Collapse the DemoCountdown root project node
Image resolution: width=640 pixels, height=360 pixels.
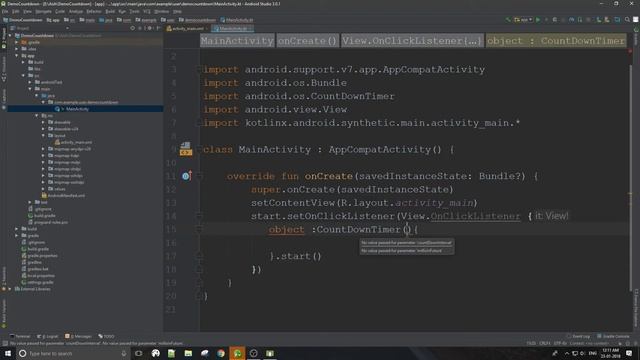(10, 36)
